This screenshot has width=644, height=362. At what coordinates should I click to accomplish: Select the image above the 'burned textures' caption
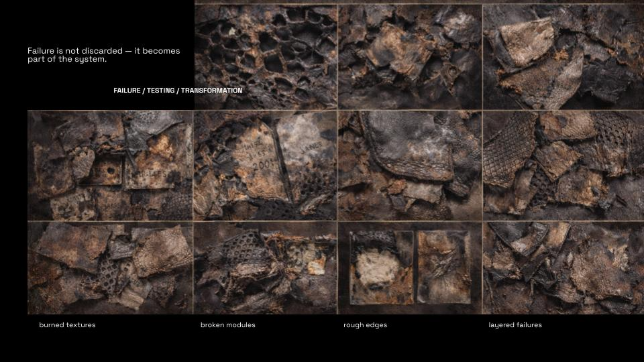click(110, 268)
